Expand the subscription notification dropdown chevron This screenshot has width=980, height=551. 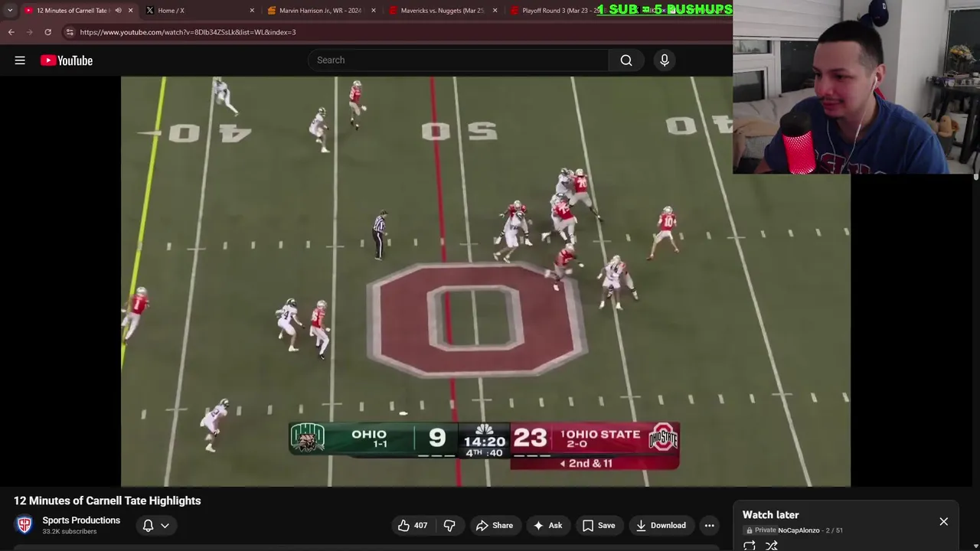165,526
